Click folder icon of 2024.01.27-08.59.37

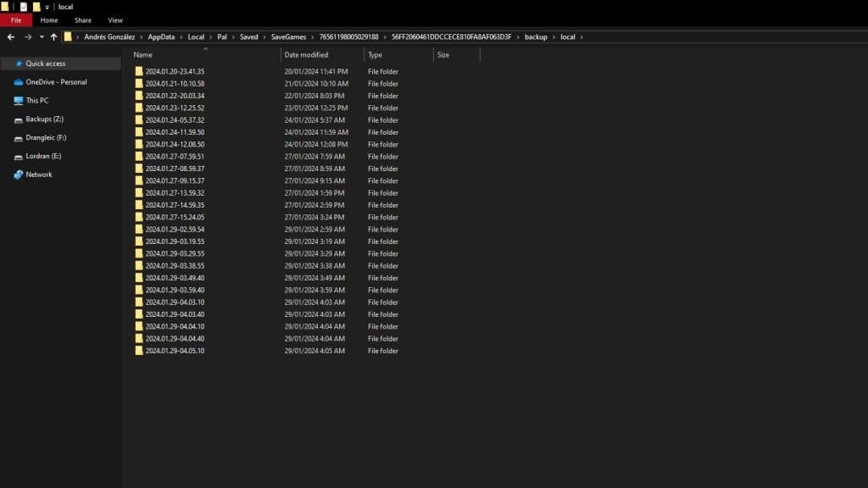pos(139,169)
